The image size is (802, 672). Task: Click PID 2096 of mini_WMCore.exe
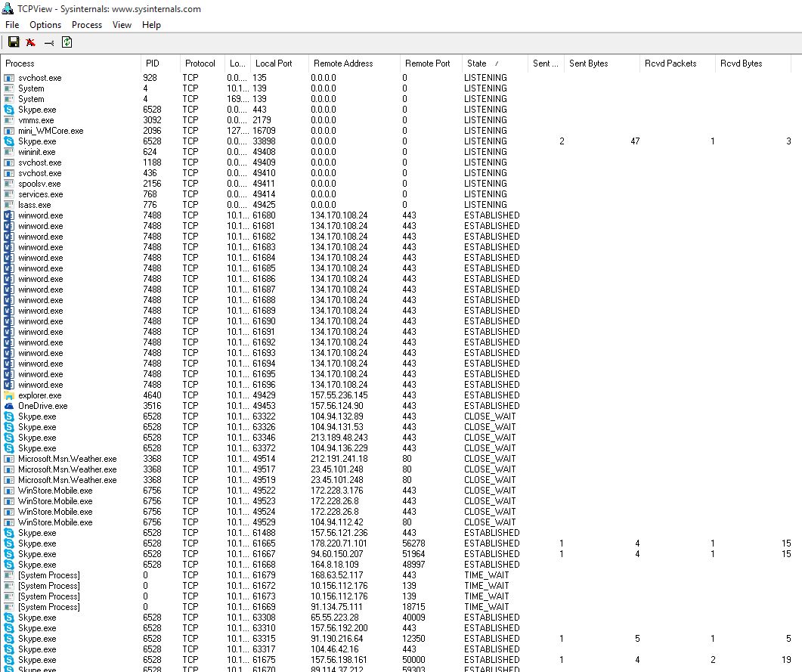point(152,131)
